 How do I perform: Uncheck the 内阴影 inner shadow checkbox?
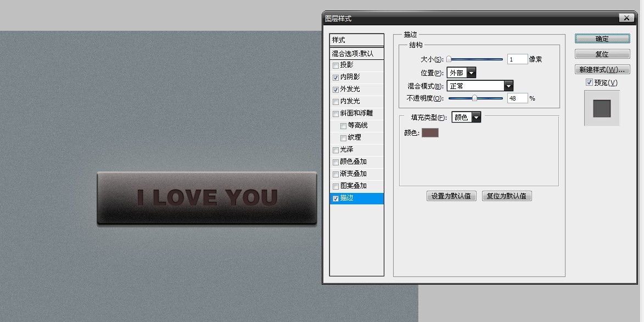[x=336, y=77]
